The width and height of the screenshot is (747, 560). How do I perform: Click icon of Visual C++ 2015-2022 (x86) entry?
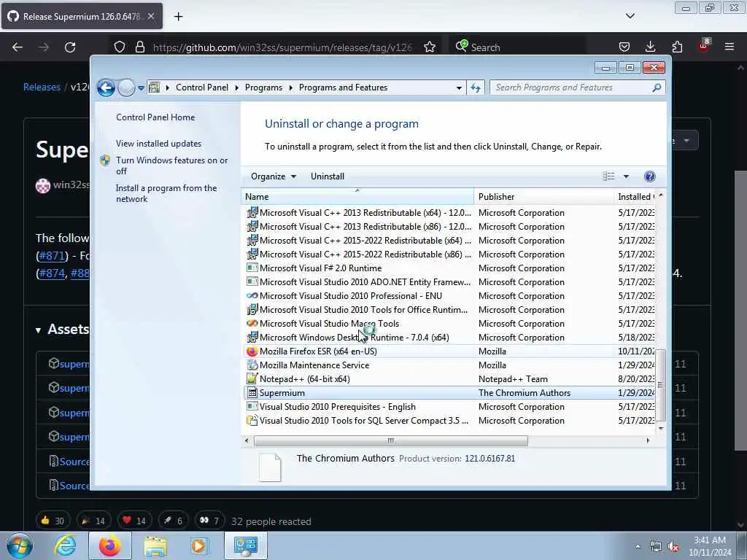252,254
